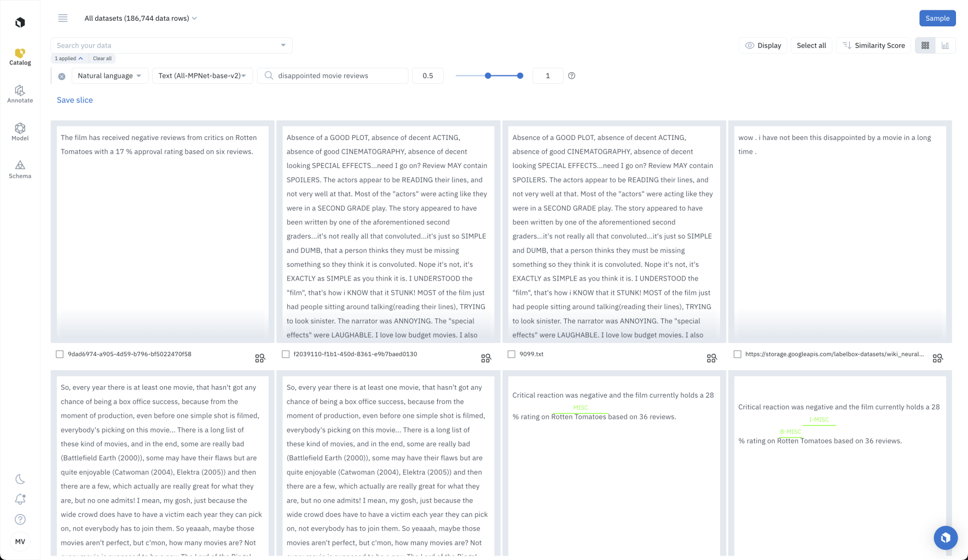
Task: Toggle the hamburger menu icon
Action: pyautogui.click(x=63, y=18)
